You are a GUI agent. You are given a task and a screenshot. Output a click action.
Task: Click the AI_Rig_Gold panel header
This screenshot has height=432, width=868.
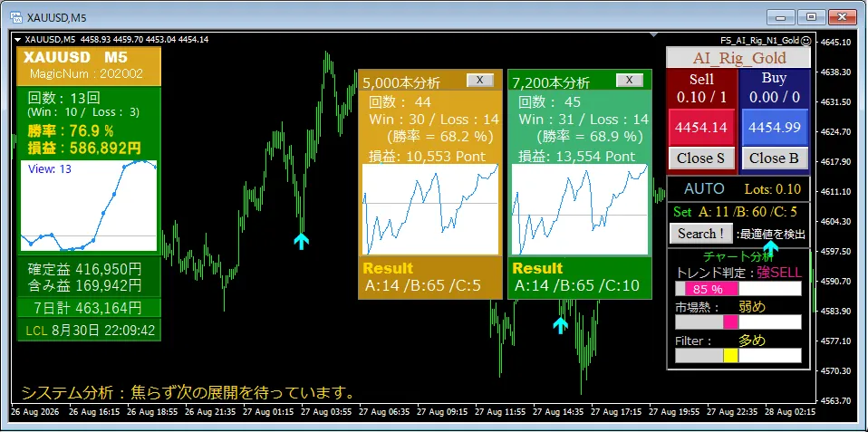pos(738,58)
